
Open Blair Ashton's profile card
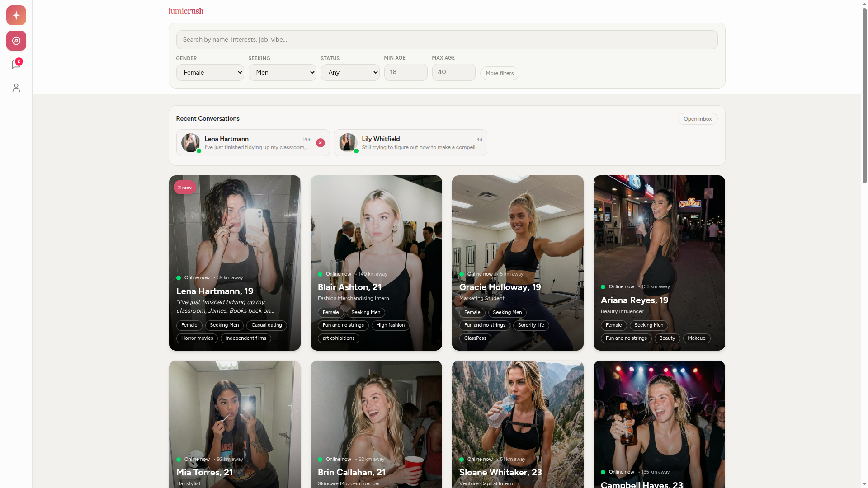(376, 235)
